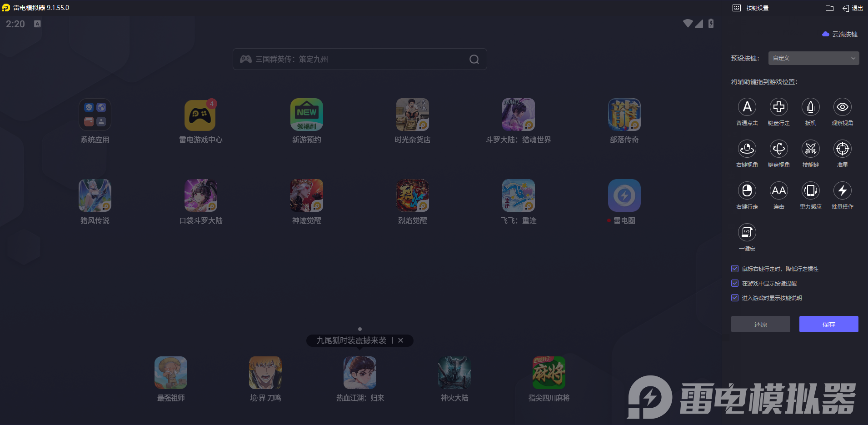Select the 扳机 trigger key icon

(x=811, y=107)
